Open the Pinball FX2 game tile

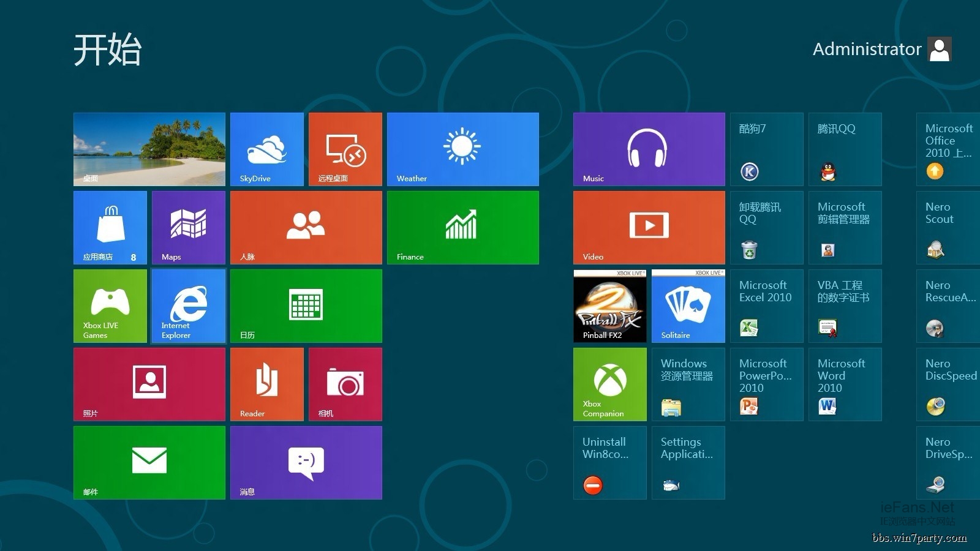pos(609,306)
